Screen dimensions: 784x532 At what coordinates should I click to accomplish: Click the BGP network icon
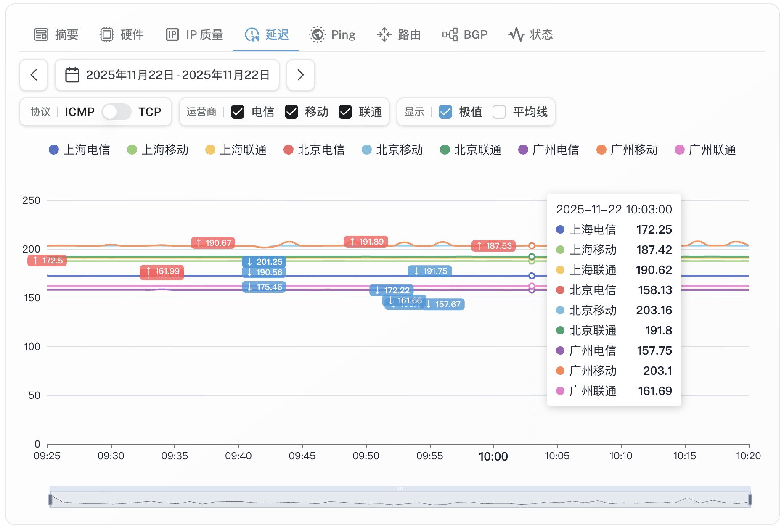[450, 34]
